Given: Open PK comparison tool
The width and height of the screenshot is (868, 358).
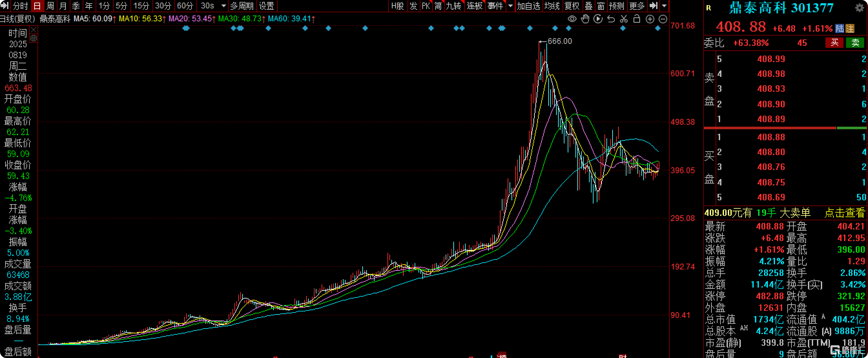Looking at the screenshot, I should (x=426, y=6).
